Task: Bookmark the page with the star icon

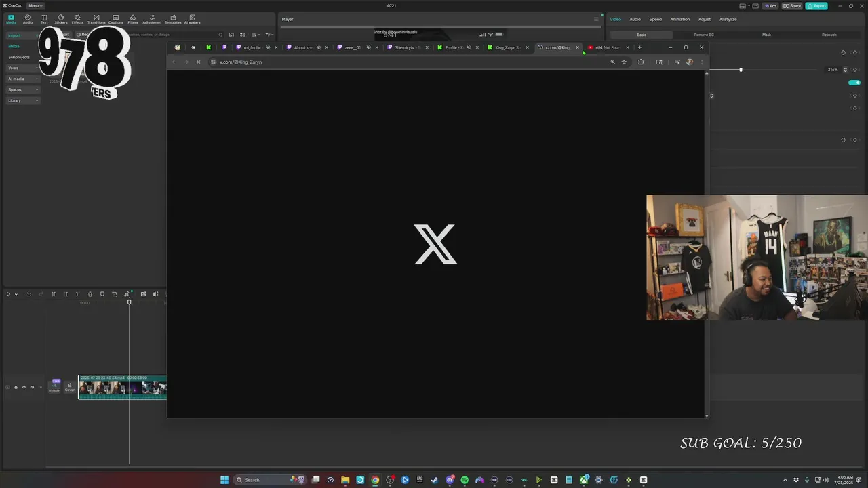Action: click(x=624, y=62)
